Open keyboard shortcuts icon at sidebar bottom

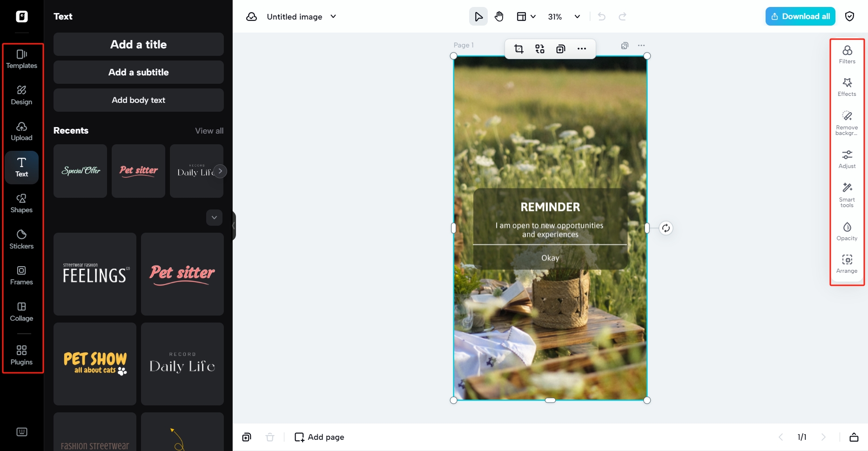(22, 432)
